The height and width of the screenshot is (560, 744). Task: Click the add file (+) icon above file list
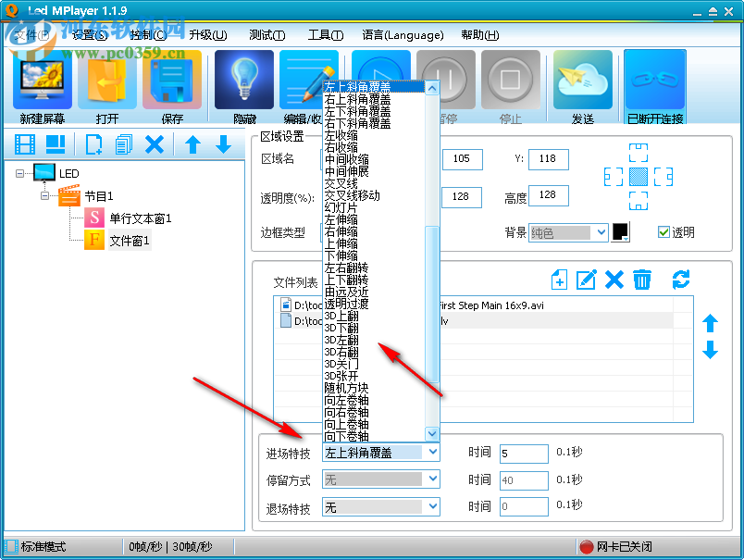(x=558, y=280)
